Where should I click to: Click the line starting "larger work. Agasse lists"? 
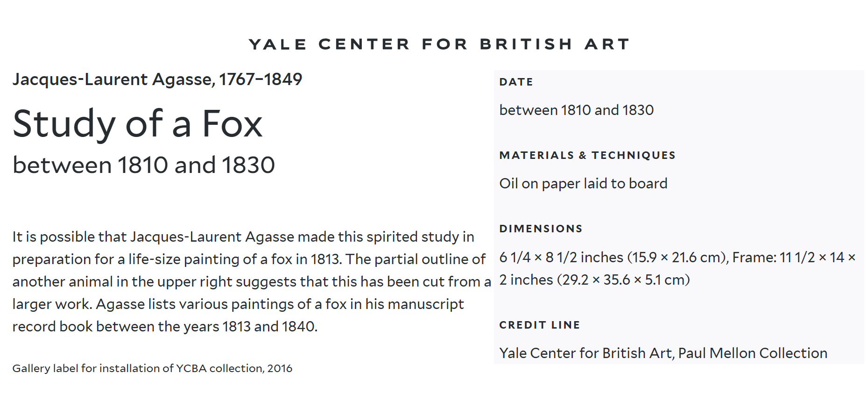pyautogui.click(x=238, y=304)
